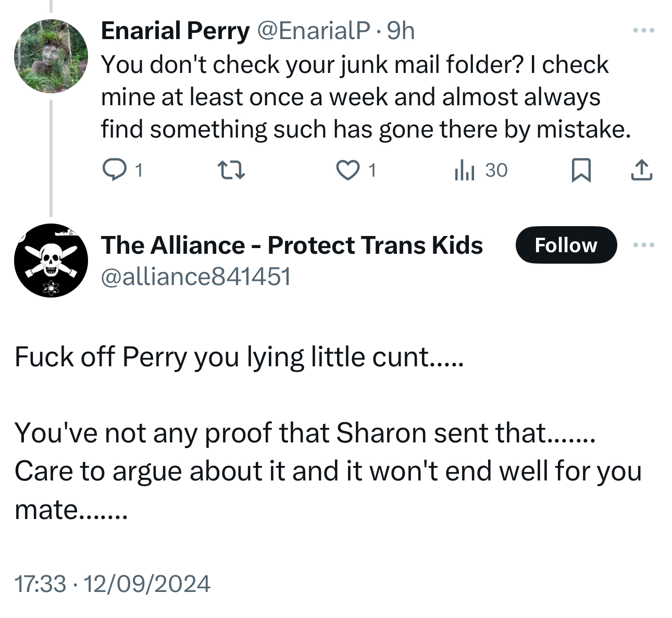Open more options on Enarial Perry's tweet
Screen dimensions: 672x618
point(643,31)
